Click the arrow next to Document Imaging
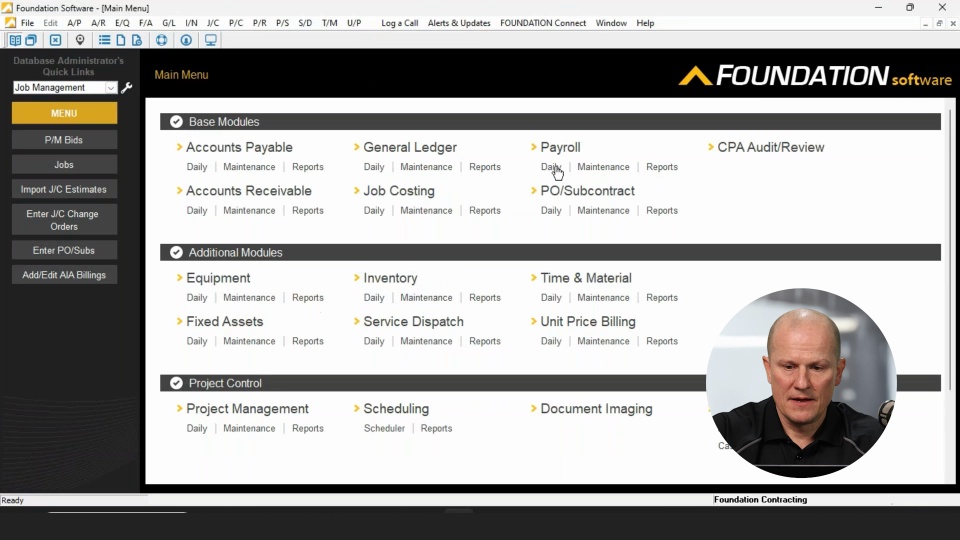Screen dimensions: 960x540 click(x=534, y=408)
